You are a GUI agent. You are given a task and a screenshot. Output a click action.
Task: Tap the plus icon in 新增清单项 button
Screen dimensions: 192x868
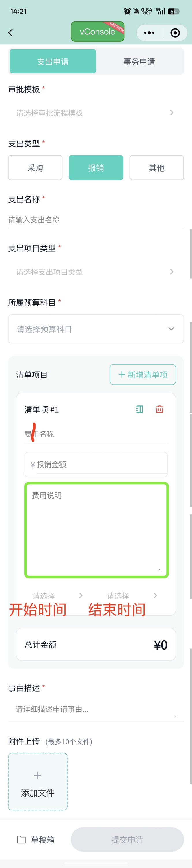(x=121, y=374)
